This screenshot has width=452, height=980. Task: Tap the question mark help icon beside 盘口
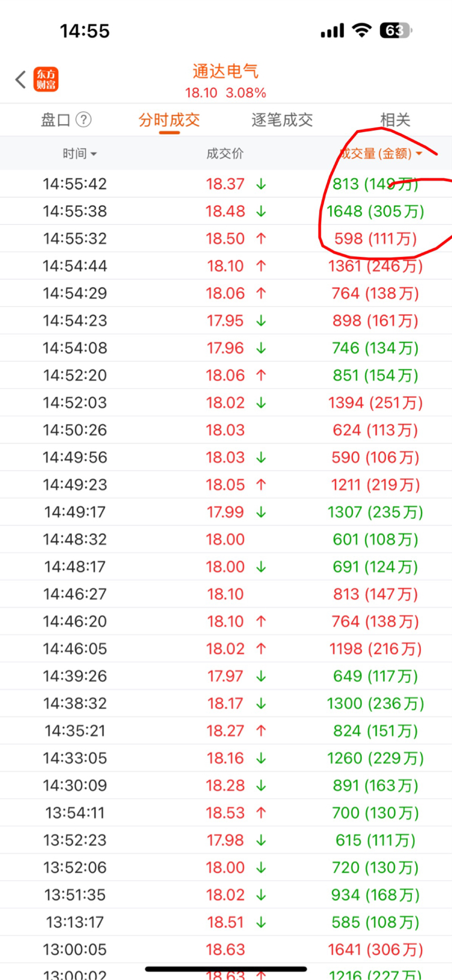(84, 119)
